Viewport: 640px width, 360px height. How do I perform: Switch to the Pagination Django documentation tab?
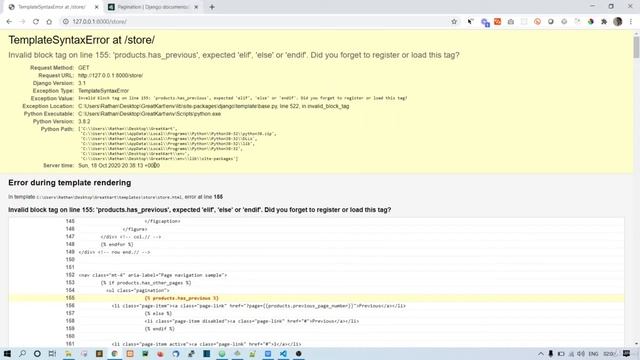click(x=153, y=7)
